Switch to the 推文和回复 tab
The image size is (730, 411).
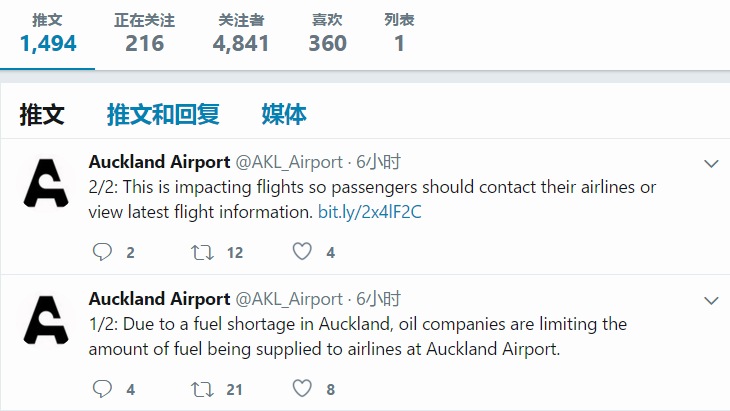point(163,114)
